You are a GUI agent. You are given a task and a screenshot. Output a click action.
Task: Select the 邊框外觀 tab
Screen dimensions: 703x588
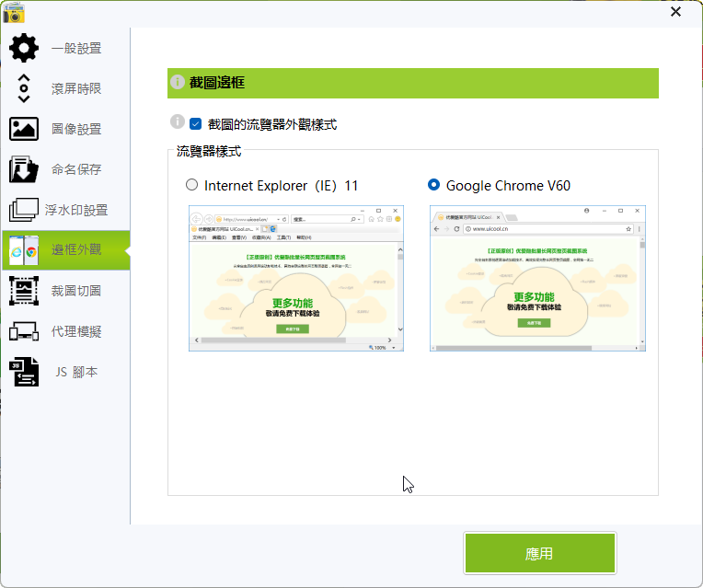click(x=66, y=250)
